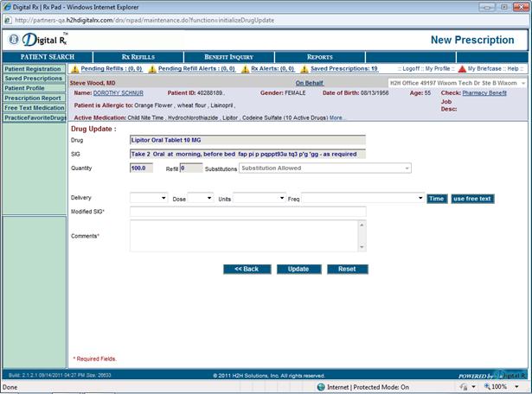
Task: Click into the Modified SIG field
Action: coord(247,212)
